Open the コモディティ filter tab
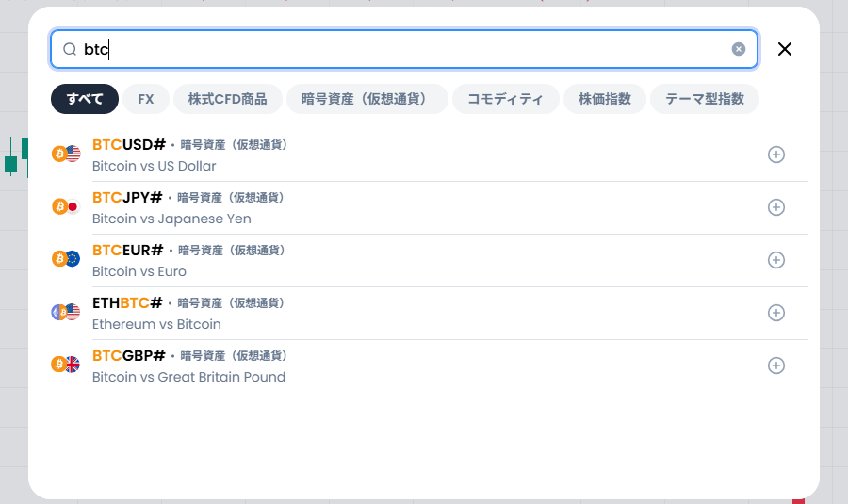 coord(506,99)
